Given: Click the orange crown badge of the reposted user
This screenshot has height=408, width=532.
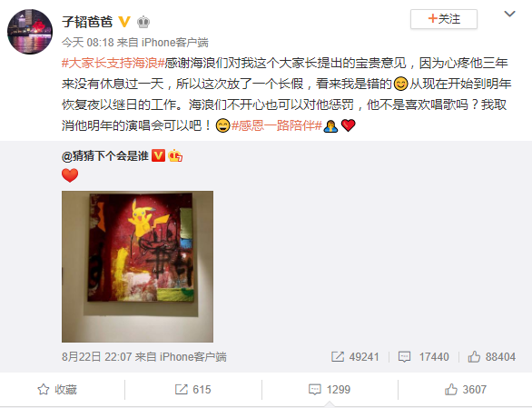Looking at the screenshot, I should coord(175,155).
